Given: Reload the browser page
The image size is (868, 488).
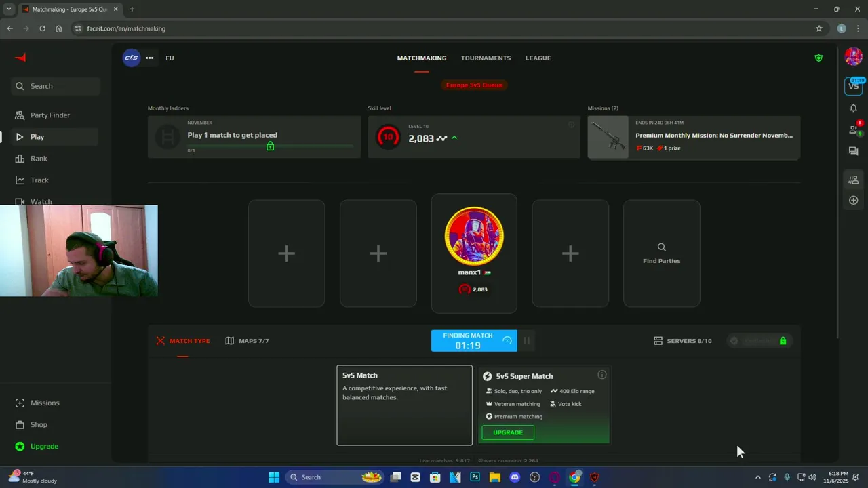Looking at the screenshot, I should coord(42,28).
